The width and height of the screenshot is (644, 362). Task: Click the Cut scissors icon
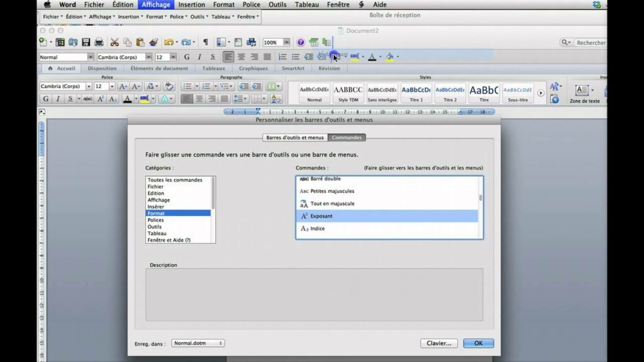click(x=114, y=42)
